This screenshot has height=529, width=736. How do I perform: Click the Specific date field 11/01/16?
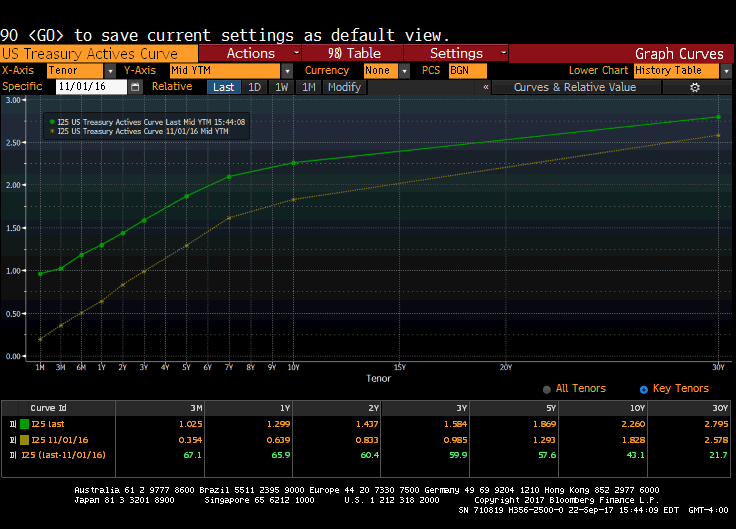[91, 87]
